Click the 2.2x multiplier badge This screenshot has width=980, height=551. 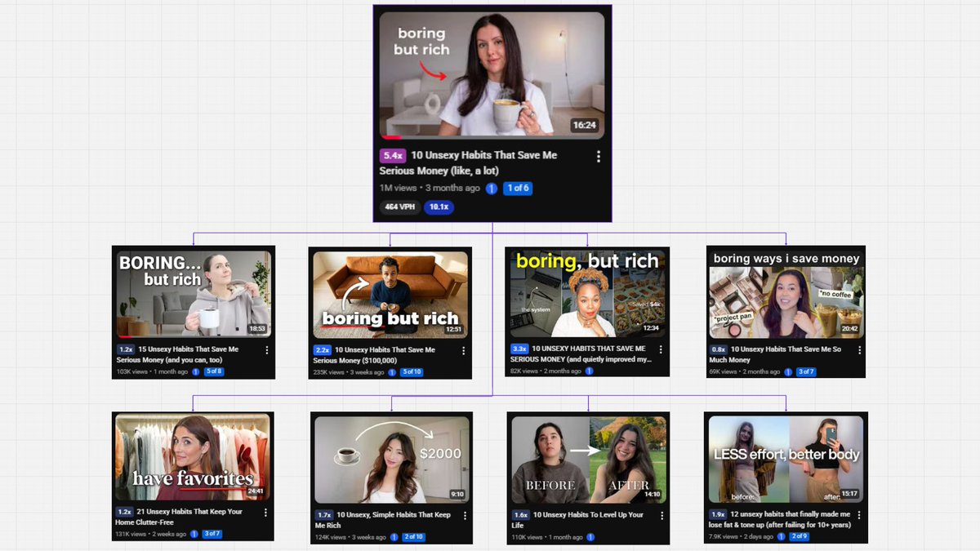pos(322,350)
